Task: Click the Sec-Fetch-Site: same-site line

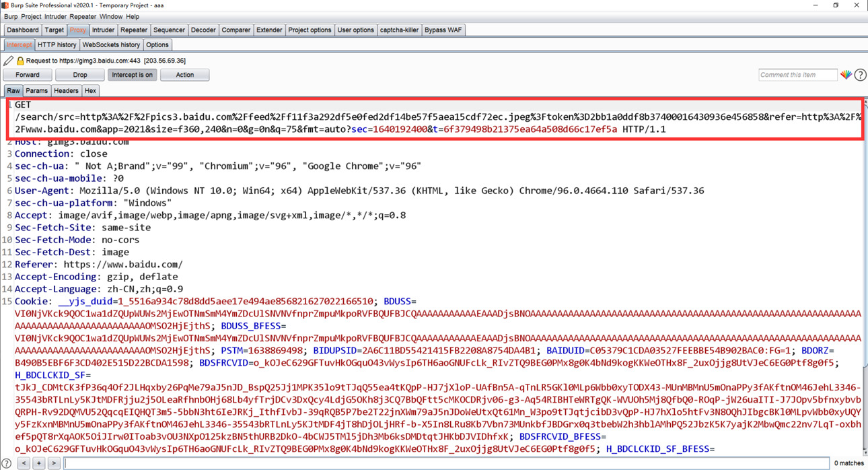Action: (x=83, y=228)
